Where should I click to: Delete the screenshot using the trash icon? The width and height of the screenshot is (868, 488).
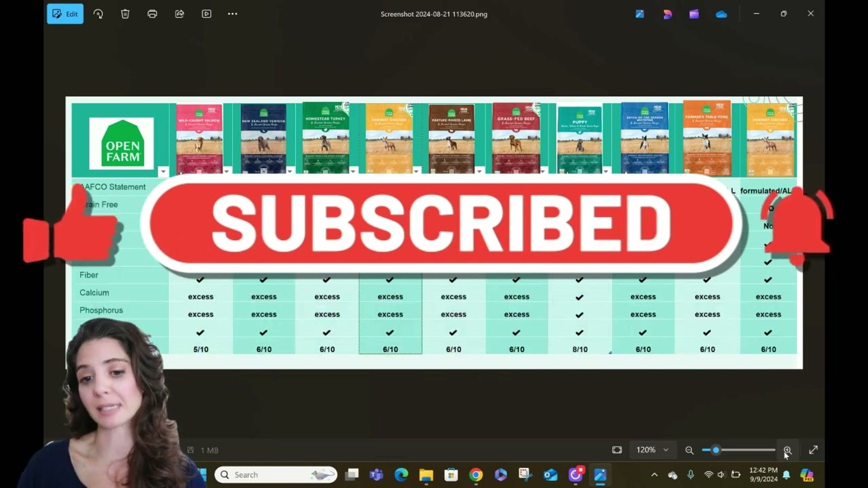click(x=125, y=14)
